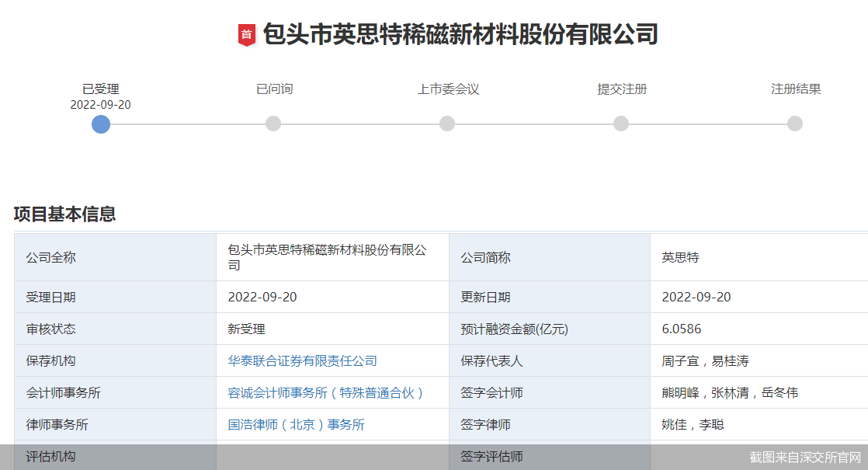Select the 上市委会议 progress node
Screen dimensions: 868x470
pos(446,124)
